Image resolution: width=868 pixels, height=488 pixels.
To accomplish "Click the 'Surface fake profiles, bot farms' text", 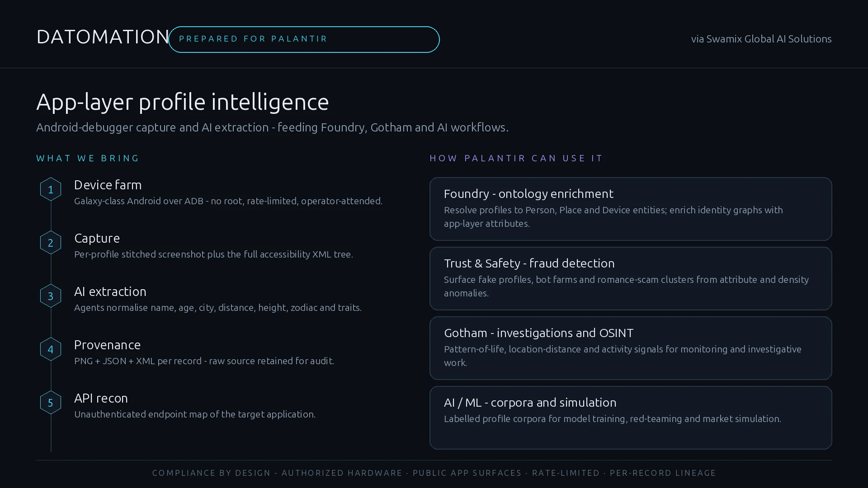I will (626, 286).
